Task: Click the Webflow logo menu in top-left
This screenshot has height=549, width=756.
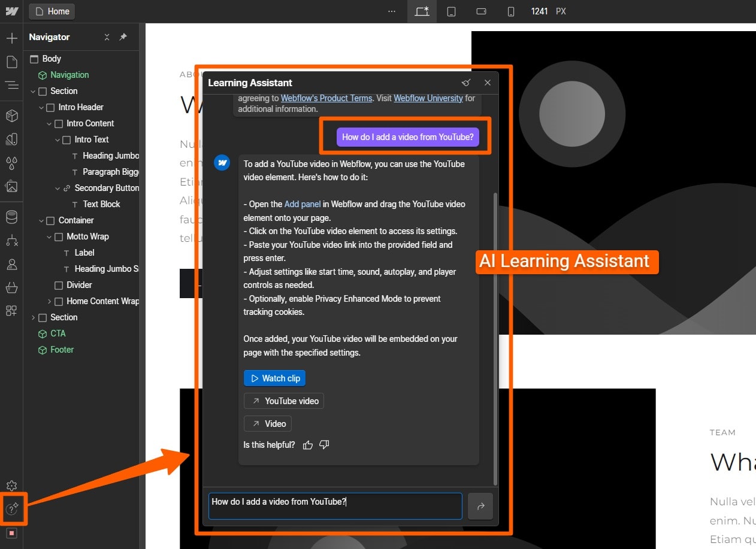Action: pos(11,11)
